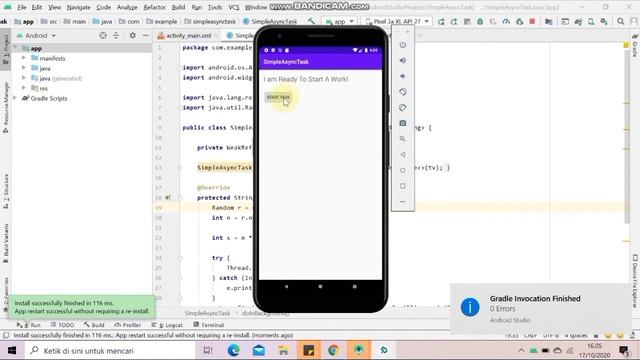Image resolution: width=640 pixels, height=360 pixels.
Task: Open the Terminal tool window tab
Action: [209, 325]
